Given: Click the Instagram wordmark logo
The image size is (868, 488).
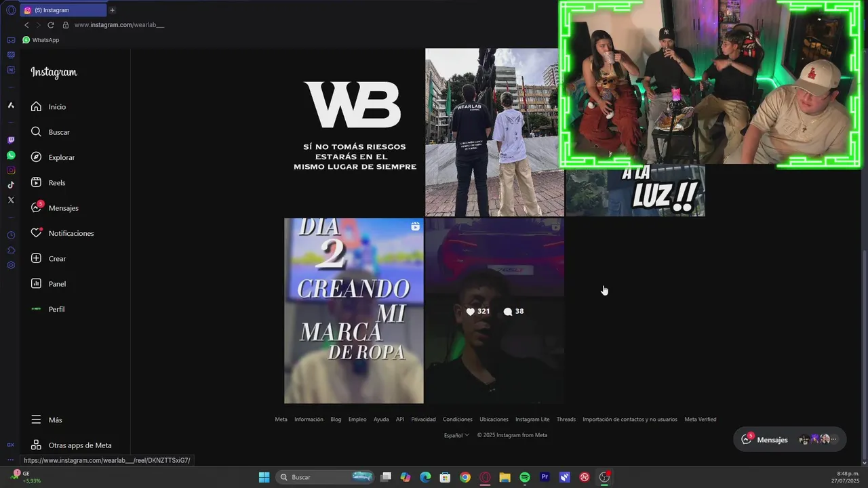Looking at the screenshot, I should (x=54, y=73).
